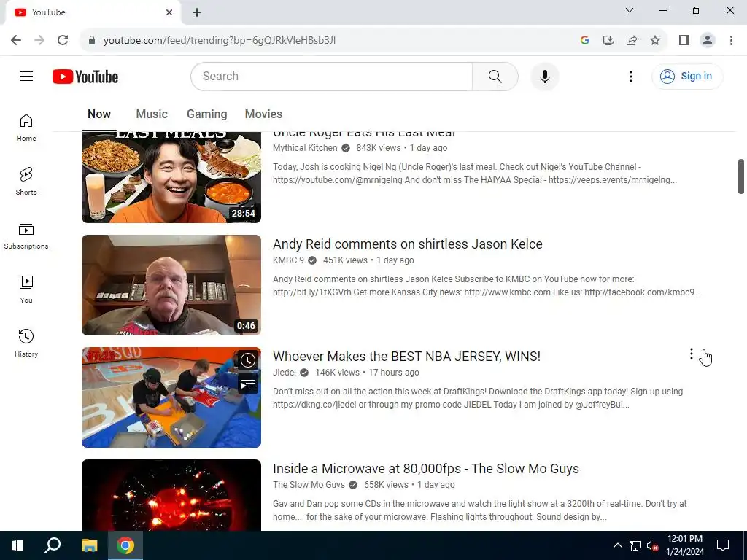This screenshot has height=560, width=747.
Task: Visit the Mythical Kitchen channel
Action: point(305,148)
